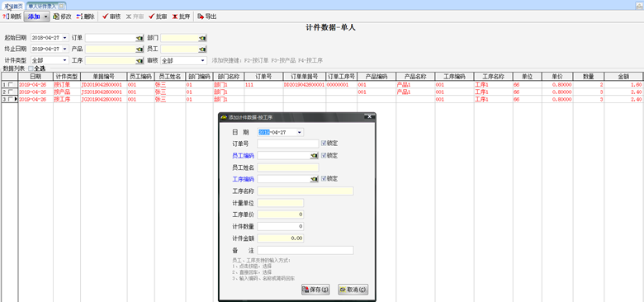Click 订单单据号 cell DD2019042600001
The image size is (644, 302).
coord(305,84)
